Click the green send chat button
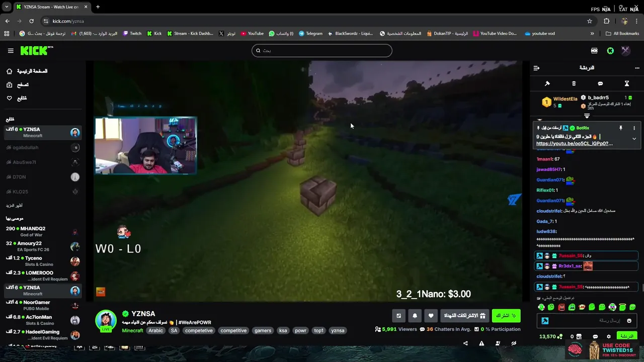Screen dimensions: 644x362 [x=627, y=336]
